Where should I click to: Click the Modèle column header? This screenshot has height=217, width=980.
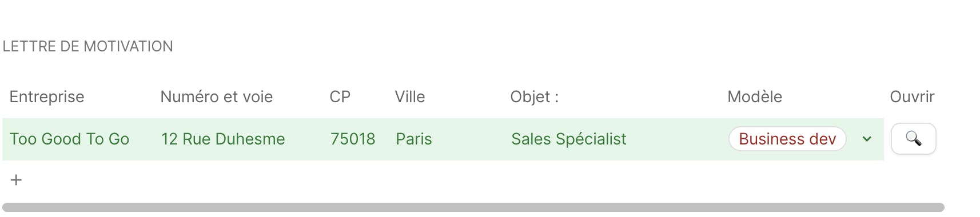point(755,97)
